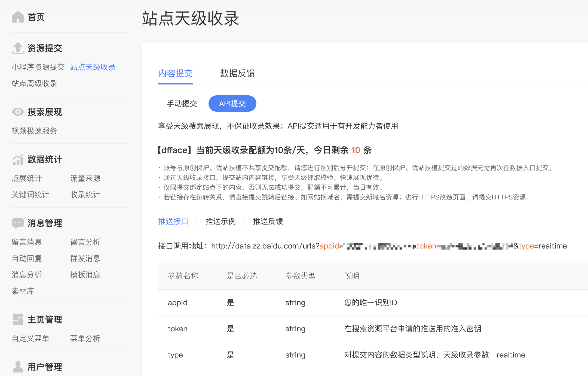Click the 搜索展现 eye icon
588x376 pixels.
click(x=18, y=112)
